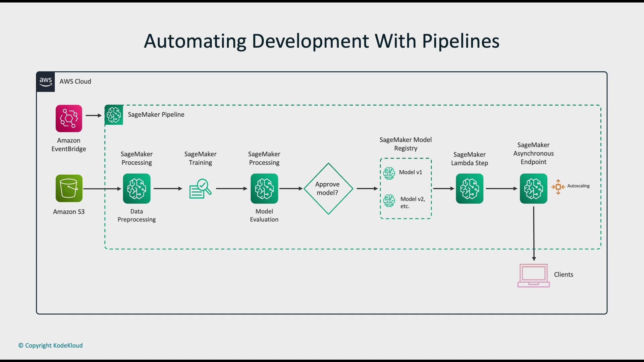Click the 'Copyright KodeKloud' footer text
The height and width of the screenshot is (362, 644).
(x=50, y=346)
